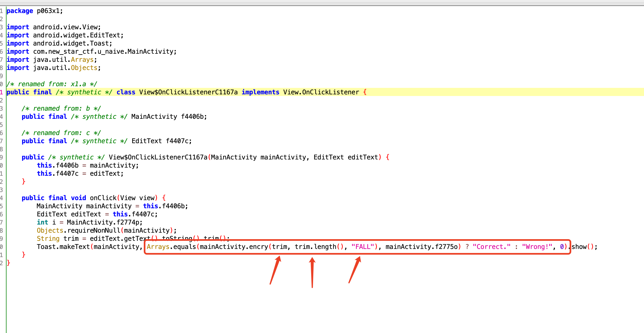Click the 'f2775o' field reference

coord(446,247)
